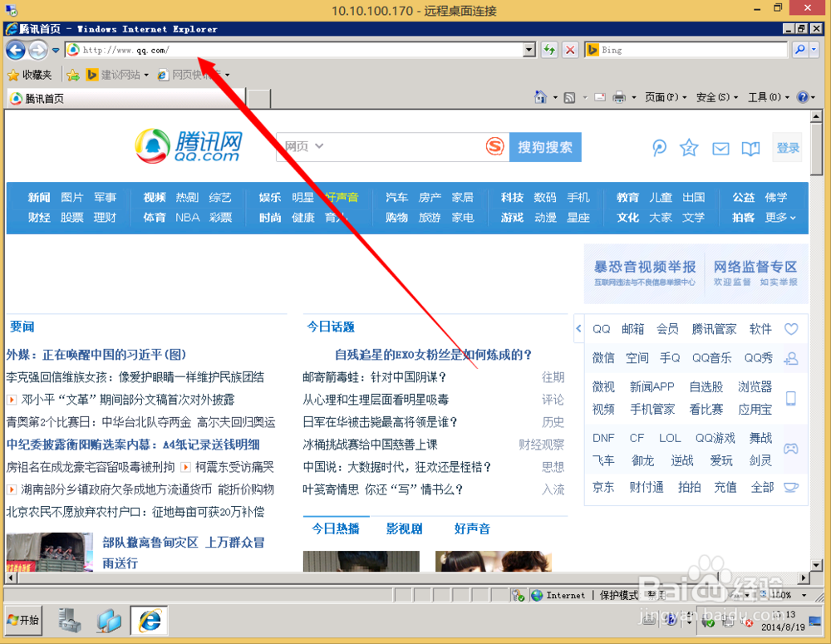
Task: Click the Sogou S logo in search box
Action: pos(495,146)
